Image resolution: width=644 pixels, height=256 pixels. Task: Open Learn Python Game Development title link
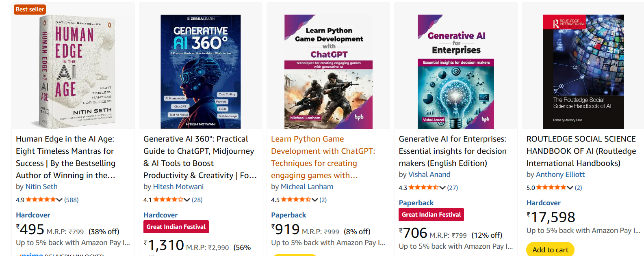pos(323,157)
